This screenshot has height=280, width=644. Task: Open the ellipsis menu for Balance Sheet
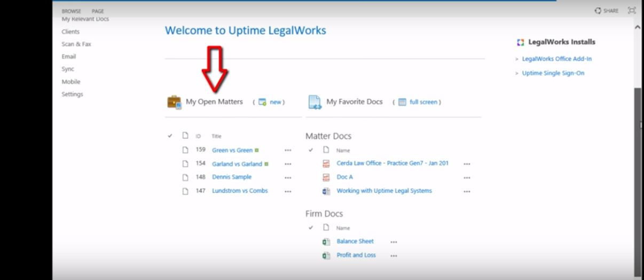click(x=394, y=242)
